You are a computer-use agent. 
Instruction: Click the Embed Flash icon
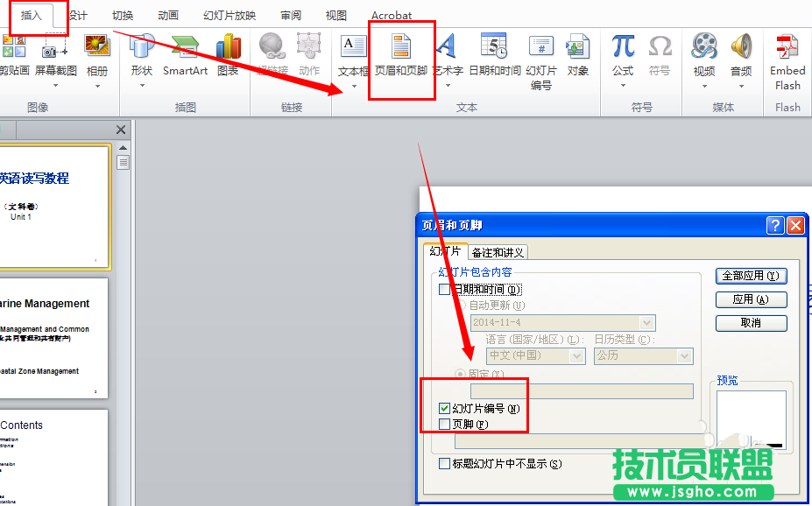coord(787,46)
